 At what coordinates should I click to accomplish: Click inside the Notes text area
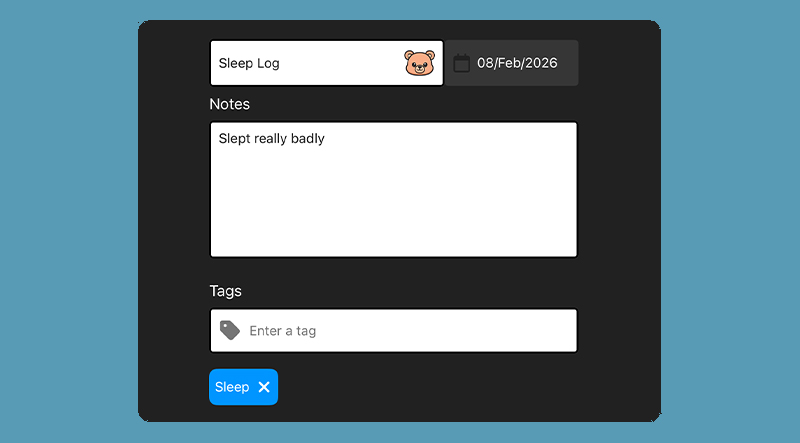point(393,190)
